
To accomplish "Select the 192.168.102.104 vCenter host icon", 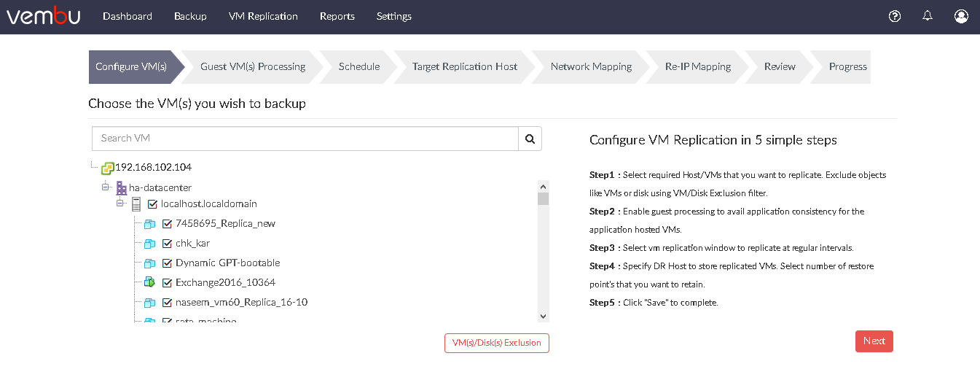I will click(x=107, y=168).
